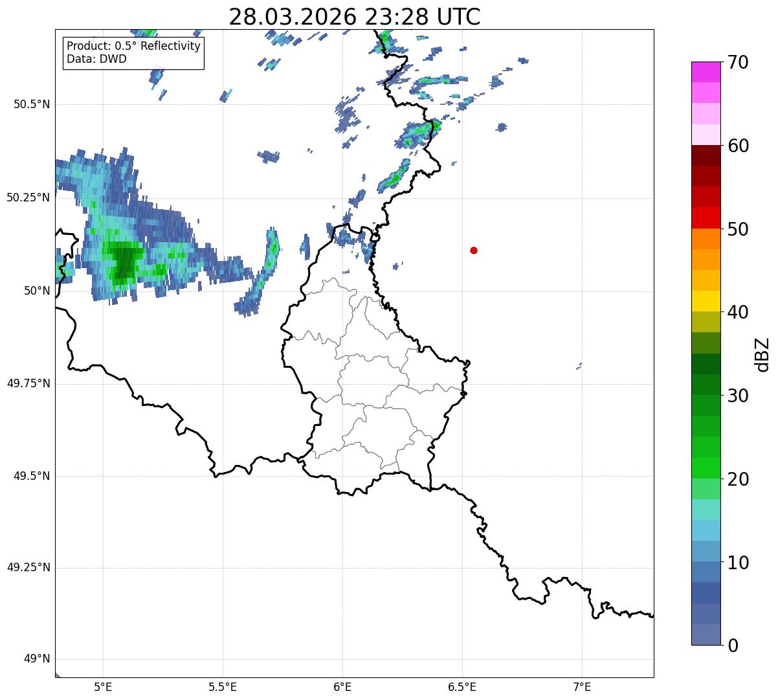Click the colorbar tick label "30"
778x700 pixels.
click(x=738, y=396)
